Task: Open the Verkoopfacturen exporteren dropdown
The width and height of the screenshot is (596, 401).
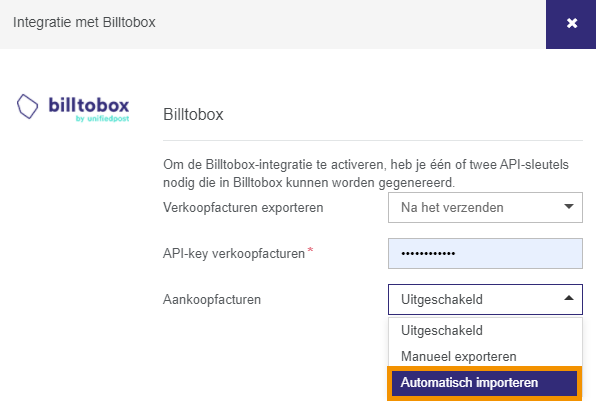Action: pyautogui.click(x=485, y=208)
